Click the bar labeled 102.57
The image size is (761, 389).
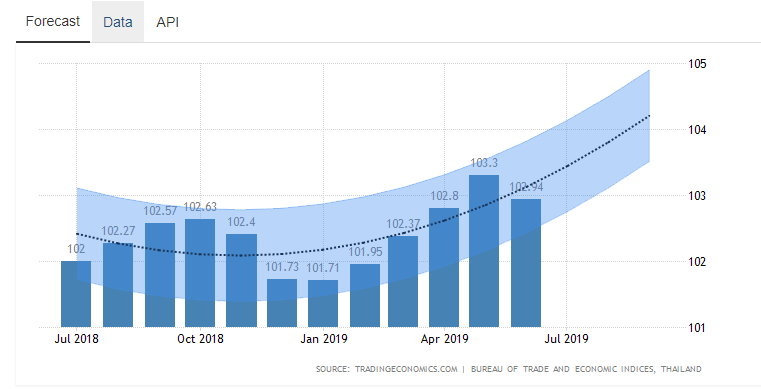tap(160, 275)
